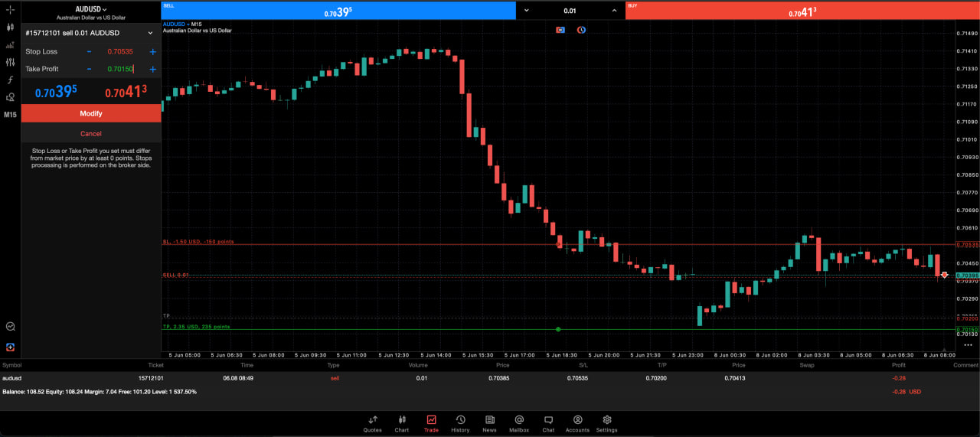Decrease Take Profit with minus button
The width and height of the screenshot is (980, 437).
pos(89,69)
